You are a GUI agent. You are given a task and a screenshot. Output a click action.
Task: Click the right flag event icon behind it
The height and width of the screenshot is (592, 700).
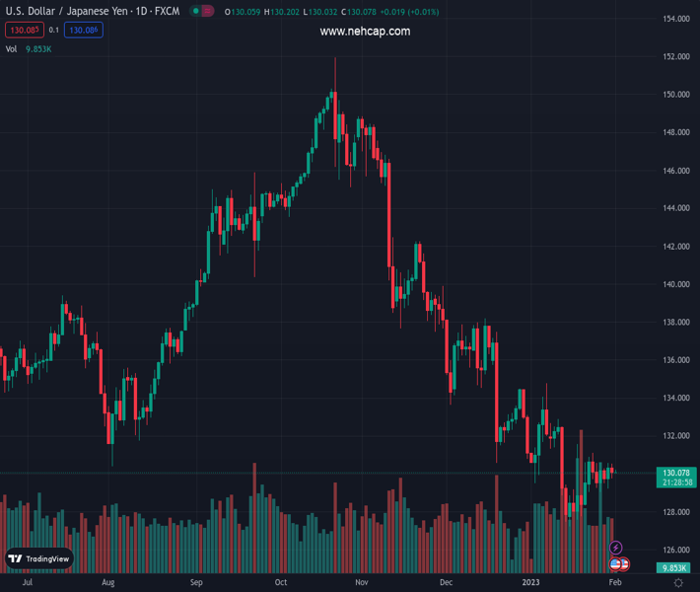[x=625, y=564]
